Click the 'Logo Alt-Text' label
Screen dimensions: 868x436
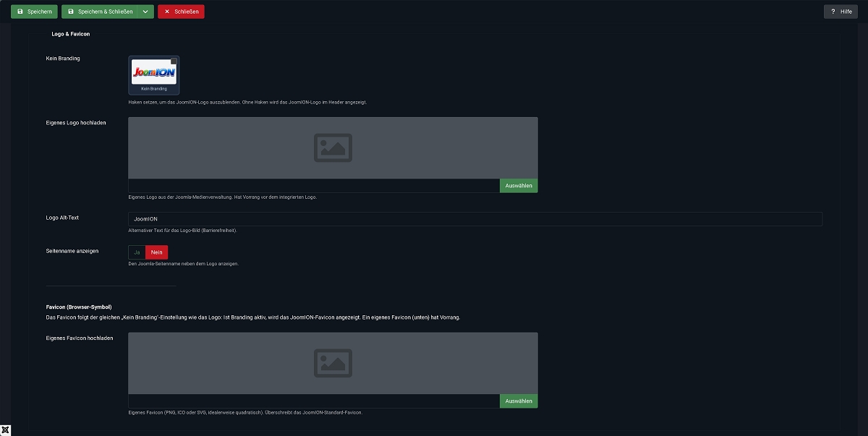62,218
